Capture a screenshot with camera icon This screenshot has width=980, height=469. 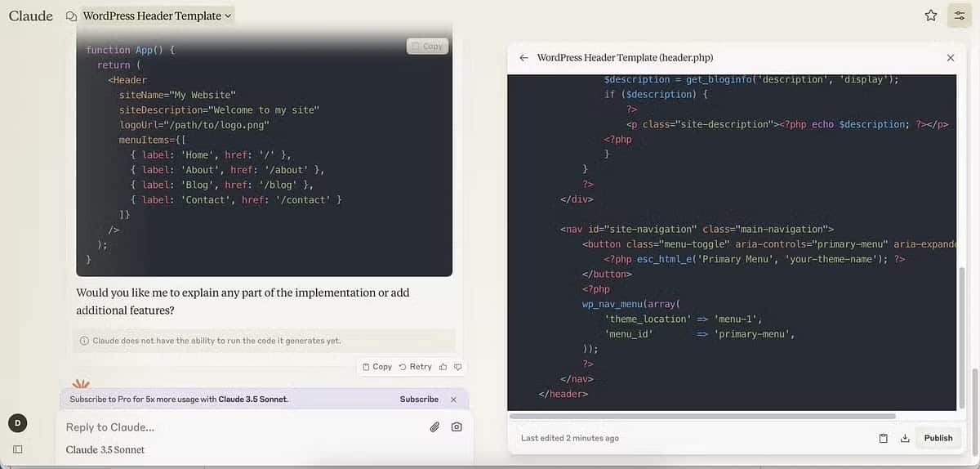tap(457, 427)
